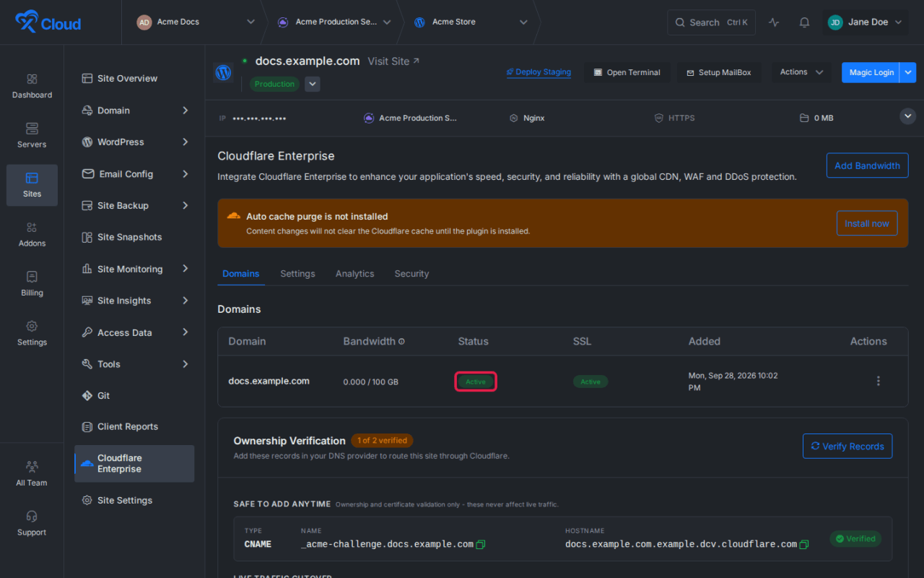The width and height of the screenshot is (924, 578).
Task: Follow the Visit Site link
Action: tap(393, 61)
